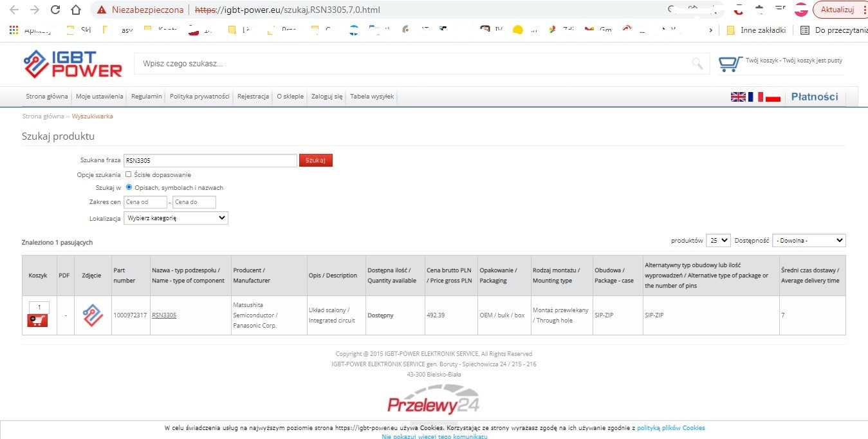Click the Aktualizuj browser update button
The image size is (868, 439).
836,10
